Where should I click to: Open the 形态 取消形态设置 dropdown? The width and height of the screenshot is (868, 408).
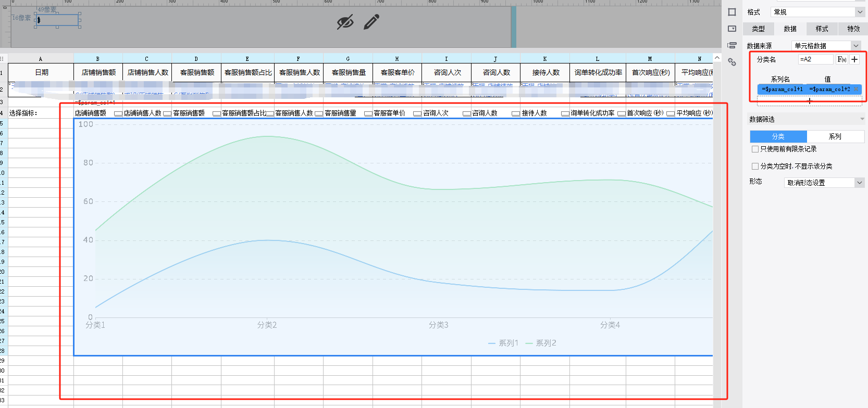point(824,183)
